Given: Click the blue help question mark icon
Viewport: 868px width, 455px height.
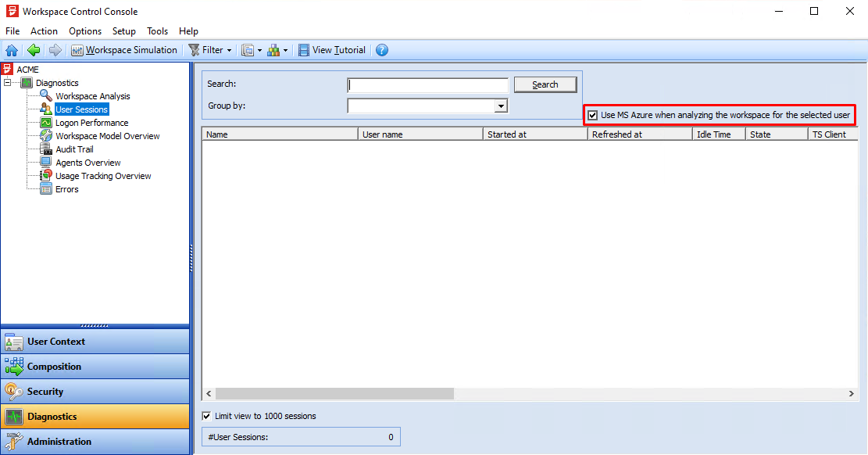Looking at the screenshot, I should point(382,51).
